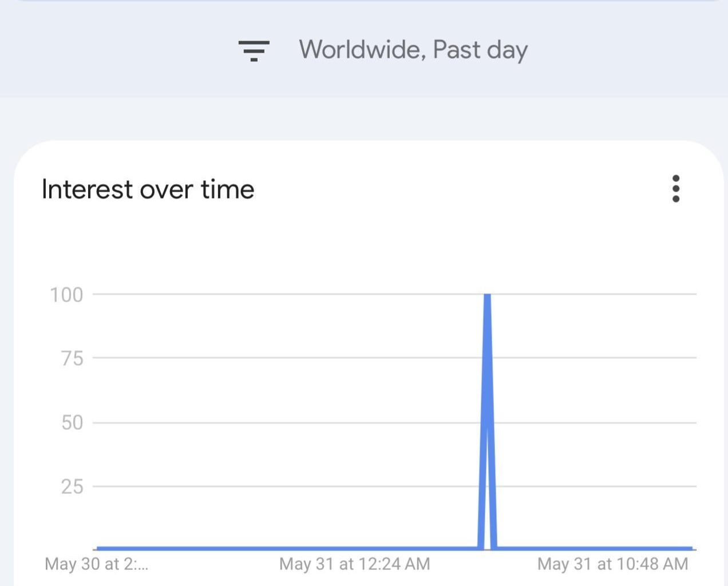Expand the Worldwide, Past day filter bar

click(x=414, y=50)
